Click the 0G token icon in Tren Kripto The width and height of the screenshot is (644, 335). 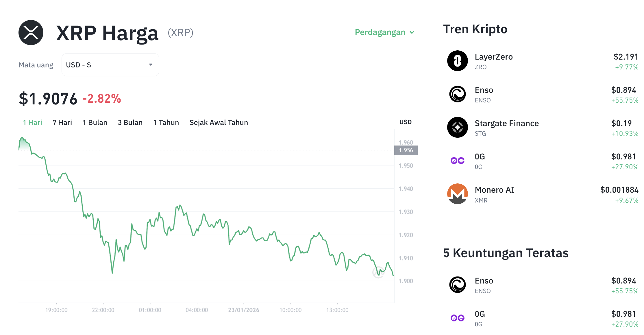tap(458, 161)
